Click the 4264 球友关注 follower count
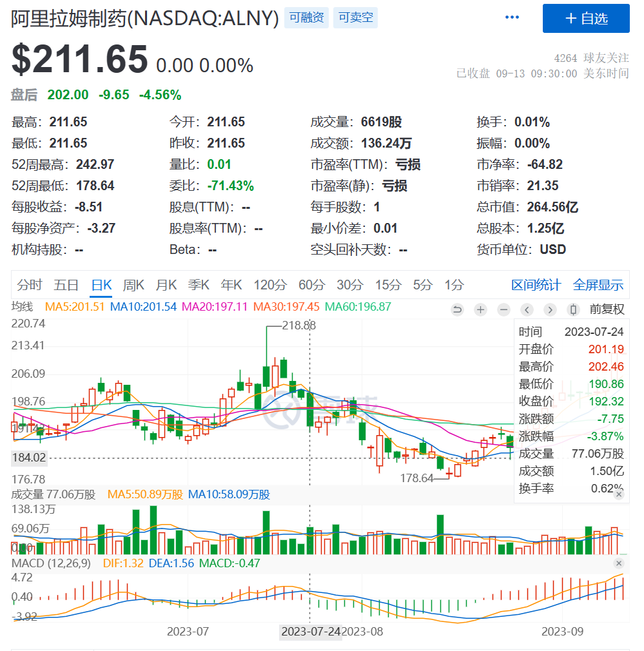This screenshot has width=644, height=651. pyautogui.click(x=591, y=58)
